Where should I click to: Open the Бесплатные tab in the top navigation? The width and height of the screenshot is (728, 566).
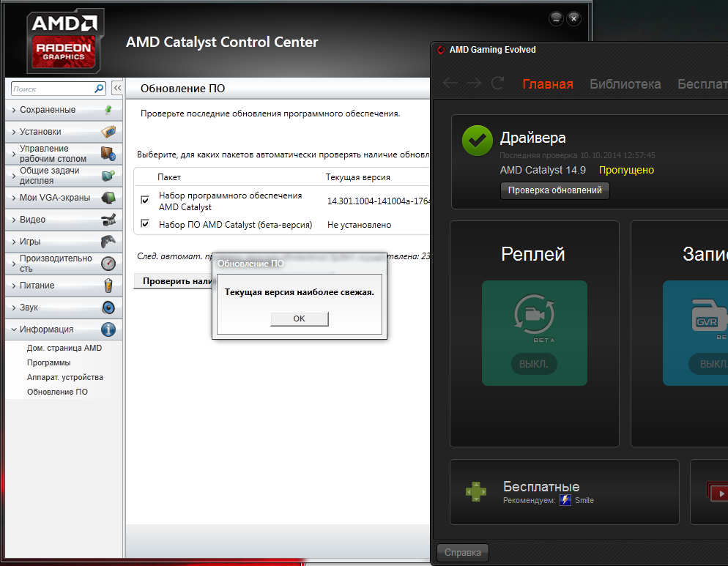click(x=702, y=84)
